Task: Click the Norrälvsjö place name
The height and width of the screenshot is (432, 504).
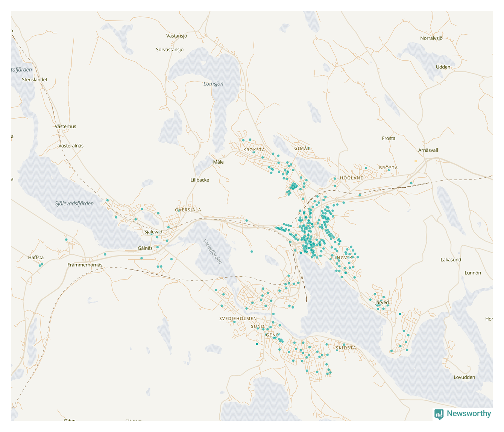Action: (x=431, y=38)
